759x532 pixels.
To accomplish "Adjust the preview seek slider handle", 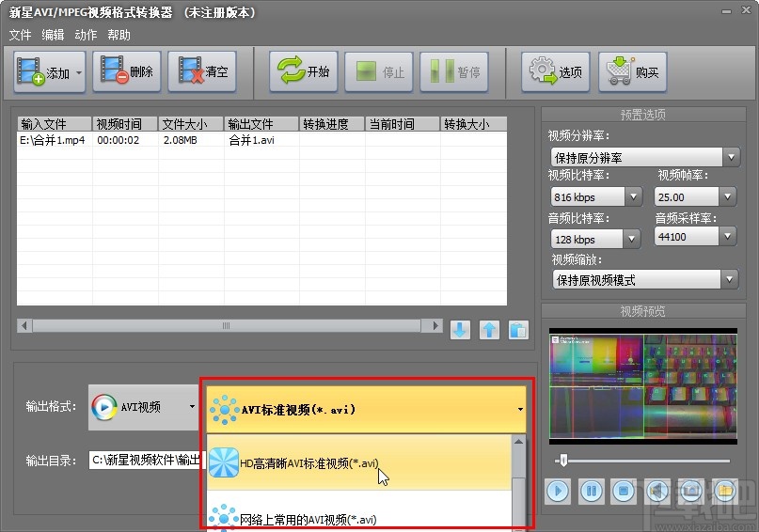I will pyautogui.click(x=563, y=460).
